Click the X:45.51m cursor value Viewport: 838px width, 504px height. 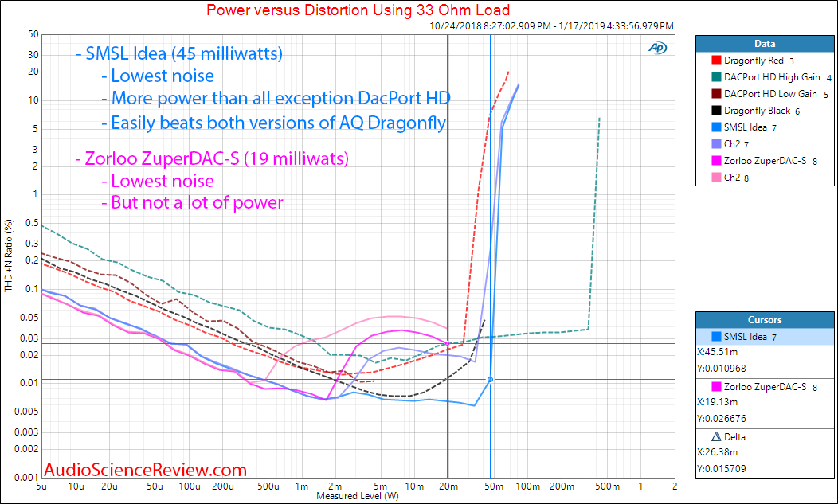pyautogui.click(x=717, y=352)
